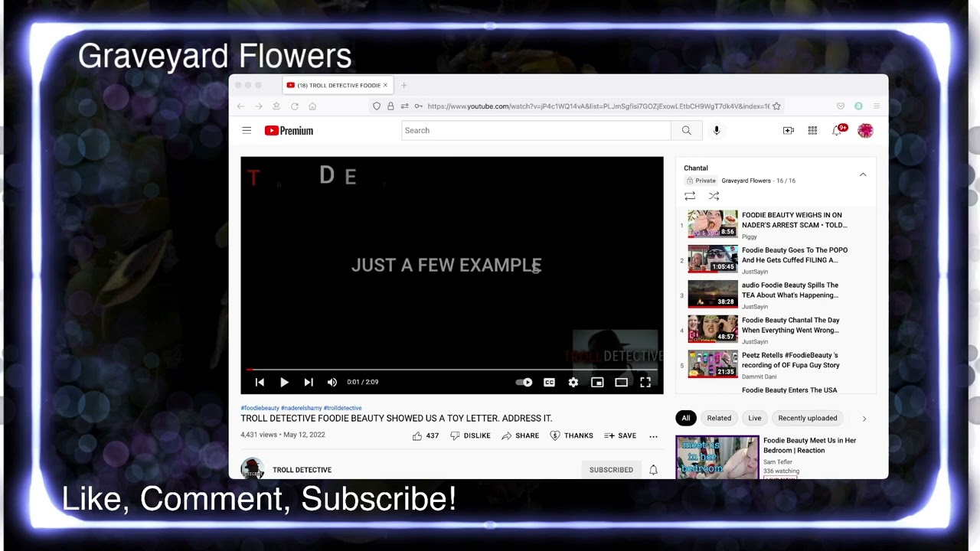This screenshot has width=980, height=551.
Task: Open the YouTube apps grid
Action: coord(812,131)
